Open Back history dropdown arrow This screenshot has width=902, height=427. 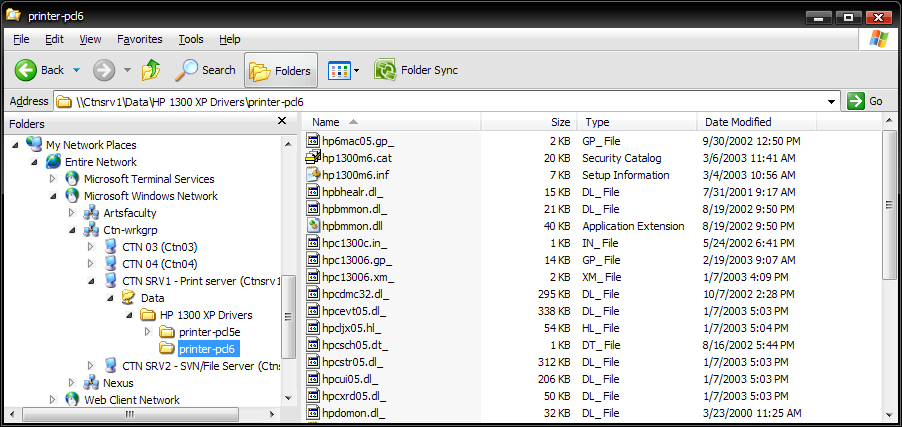coord(77,71)
